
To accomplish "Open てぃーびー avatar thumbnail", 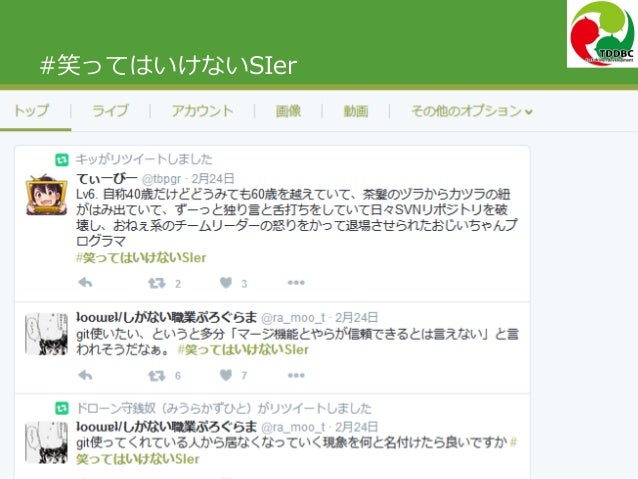I will [46, 195].
